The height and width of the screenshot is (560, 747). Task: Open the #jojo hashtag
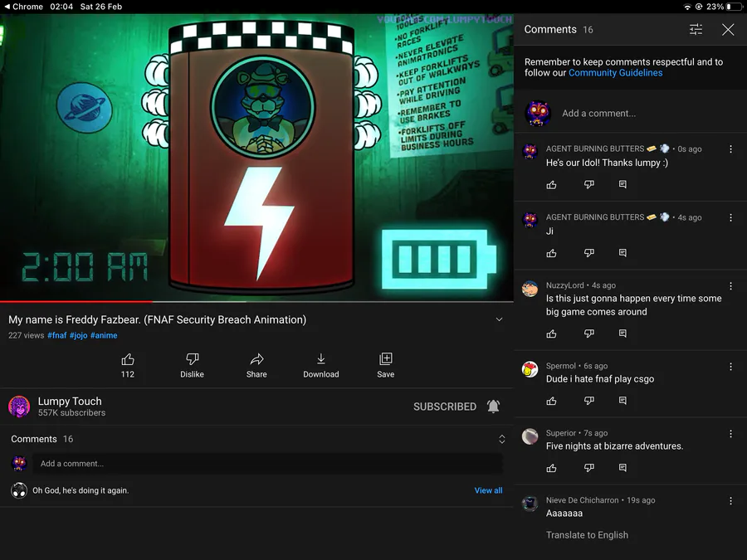pyautogui.click(x=79, y=335)
